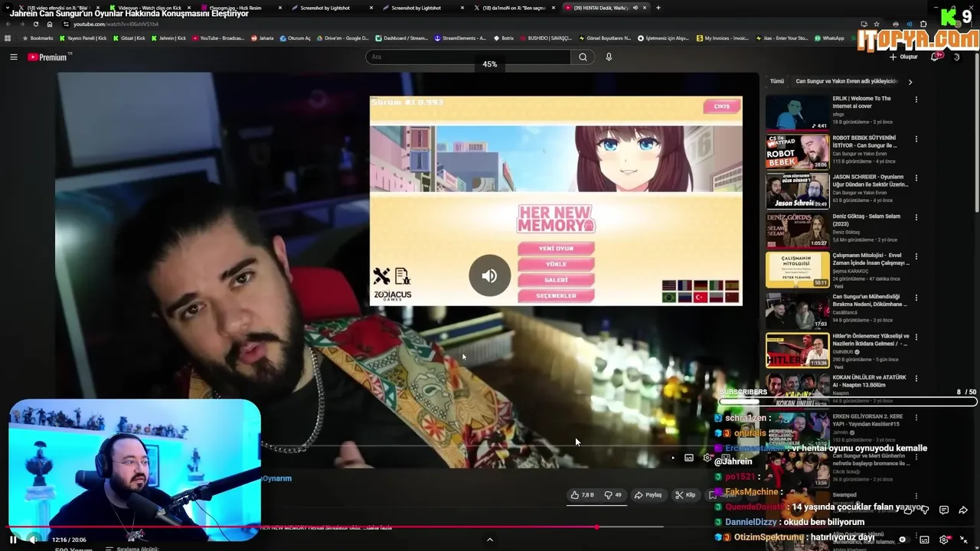
Task: Click the speaker volume overlay in the video
Action: click(x=490, y=275)
